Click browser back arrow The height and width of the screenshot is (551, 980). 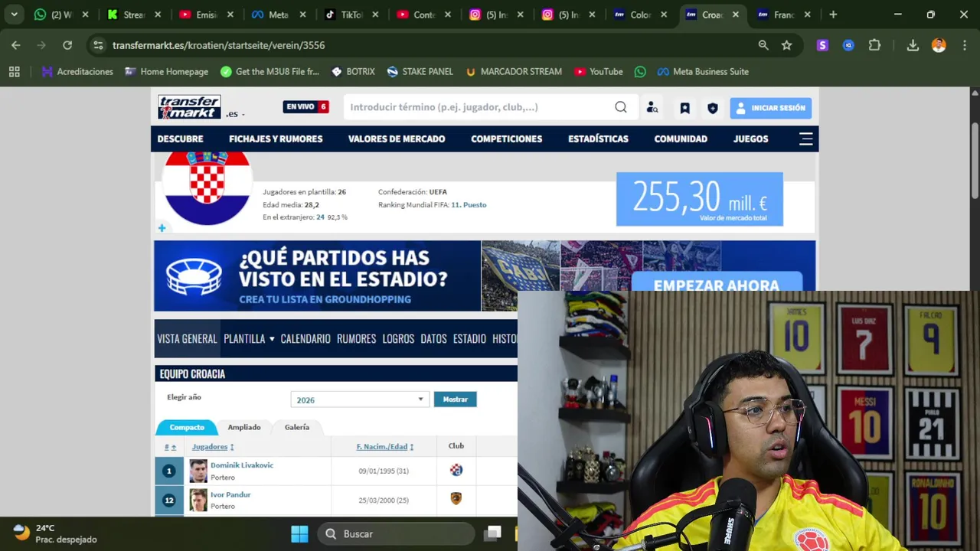coord(16,45)
